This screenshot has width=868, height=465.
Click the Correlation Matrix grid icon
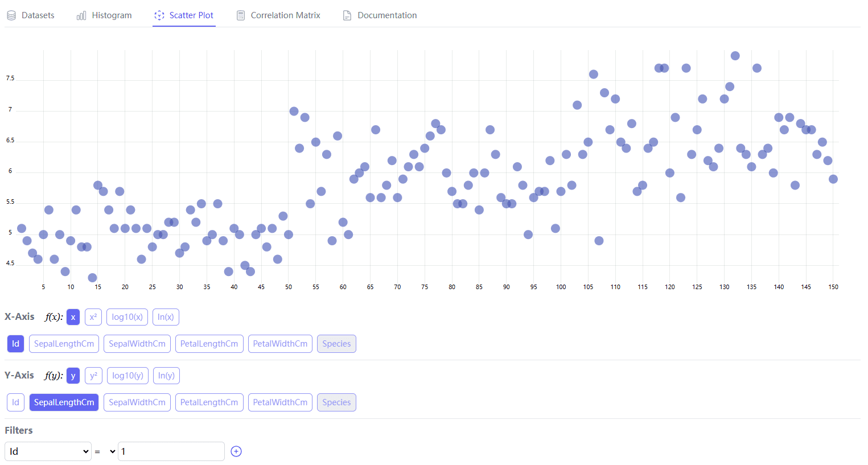click(241, 15)
